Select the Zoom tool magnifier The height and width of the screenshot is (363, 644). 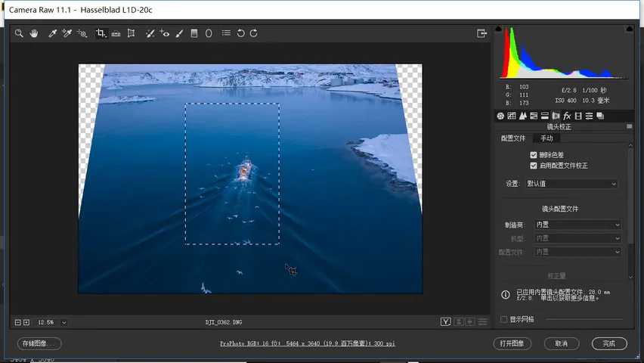[x=19, y=33]
